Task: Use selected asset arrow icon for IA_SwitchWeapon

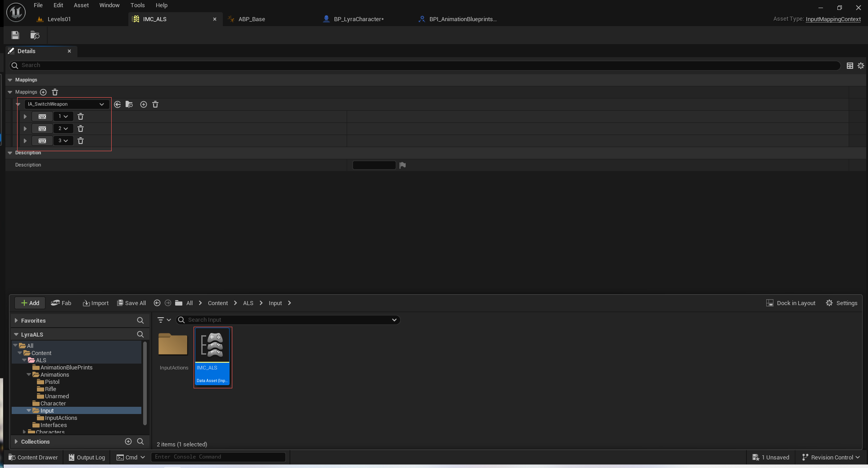Action: tap(118, 104)
